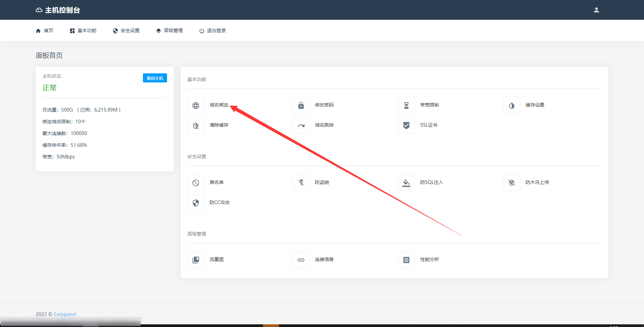Screen dimensions: 644x327
Task: Click the 连接信息 link icon
Action: tap(301, 260)
